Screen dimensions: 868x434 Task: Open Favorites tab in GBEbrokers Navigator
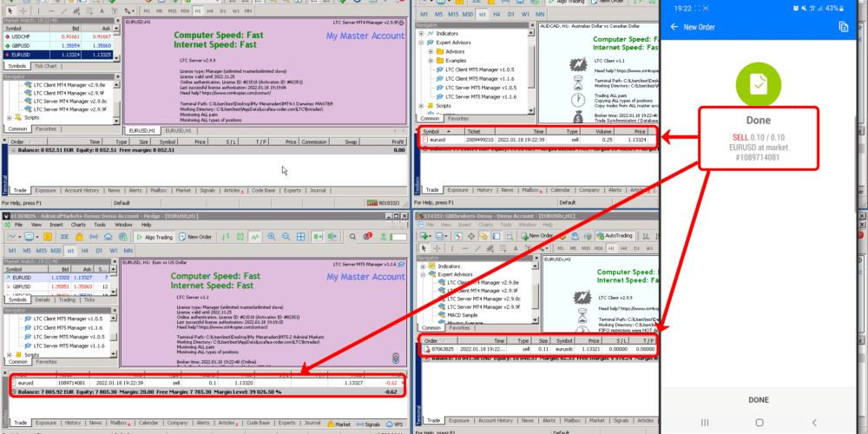pyautogui.click(x=457, y=328)
